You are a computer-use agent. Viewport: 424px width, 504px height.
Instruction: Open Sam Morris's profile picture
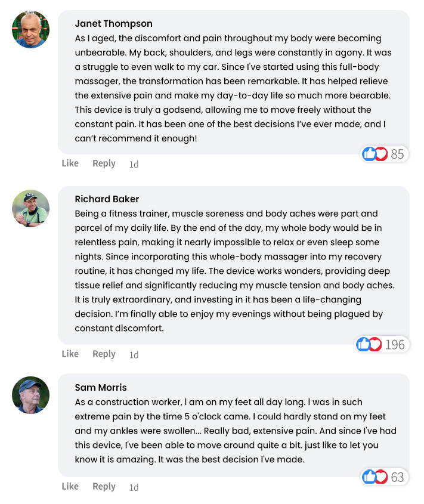pos(31,395)
